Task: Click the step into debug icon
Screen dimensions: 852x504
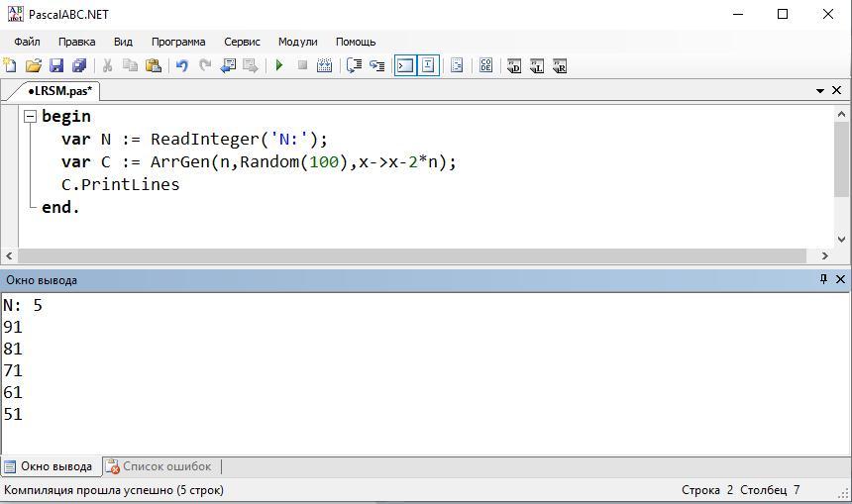Action: tap(377, 65)
